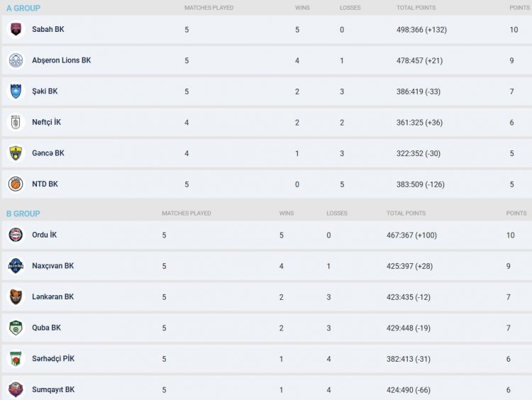Click the Sərhədçi PİK team logo
Image resolution: width=532 pixels, height=400 pixels.
[x=16, y=359]
